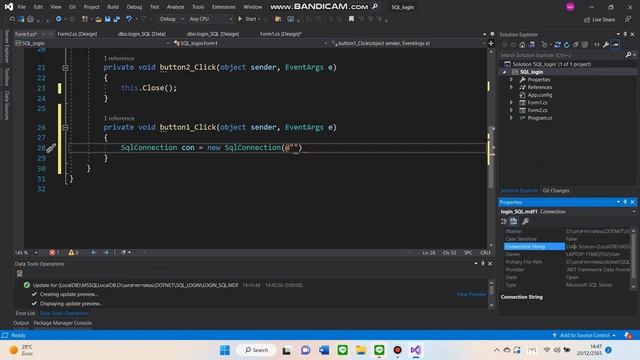Open File Explorer from the taskbar
This screenshot has width=640, height=360.
361,350
